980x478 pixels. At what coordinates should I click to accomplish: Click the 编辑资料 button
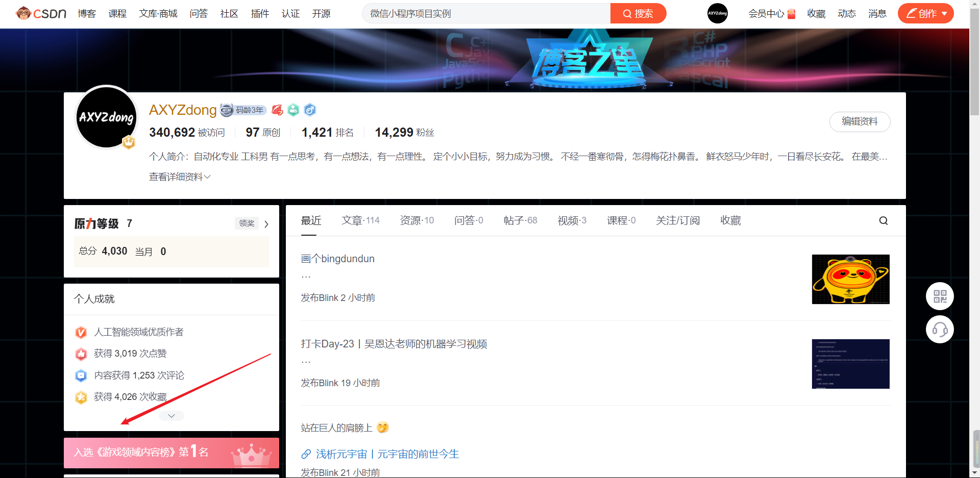coord(860,122)
